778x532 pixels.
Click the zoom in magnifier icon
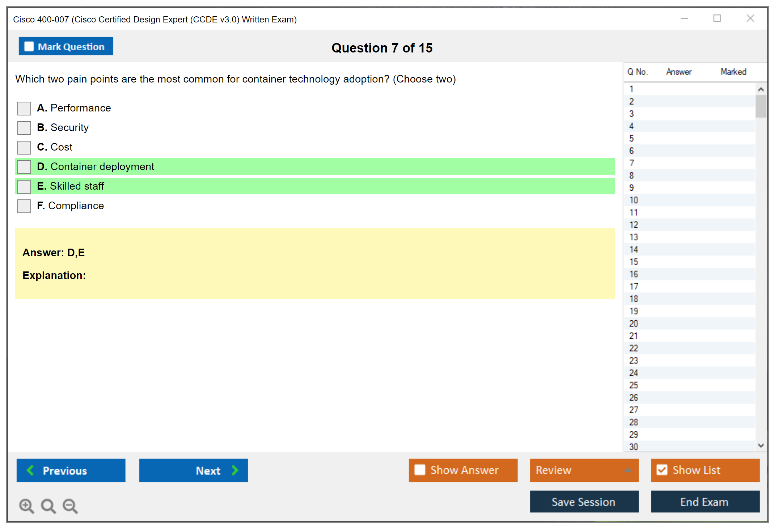pos(26,506)
